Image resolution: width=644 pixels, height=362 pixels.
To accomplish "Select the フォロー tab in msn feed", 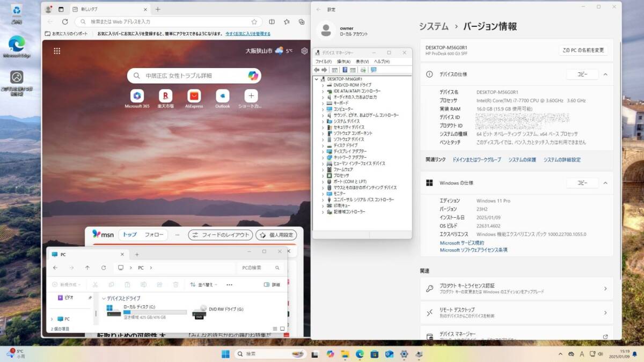I will coord(154,234).
